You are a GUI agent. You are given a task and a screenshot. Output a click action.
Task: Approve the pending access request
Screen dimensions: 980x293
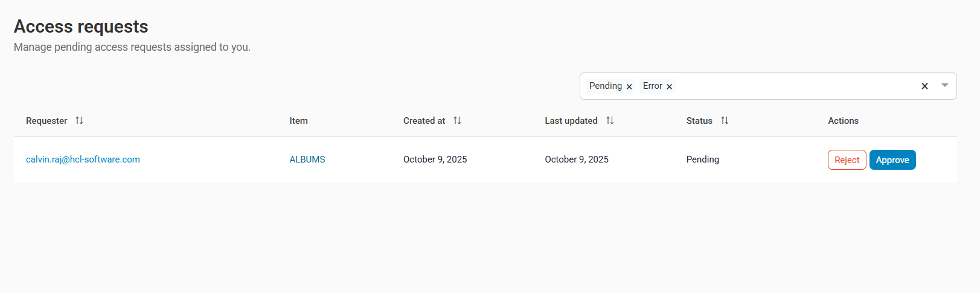click(892, 160)
